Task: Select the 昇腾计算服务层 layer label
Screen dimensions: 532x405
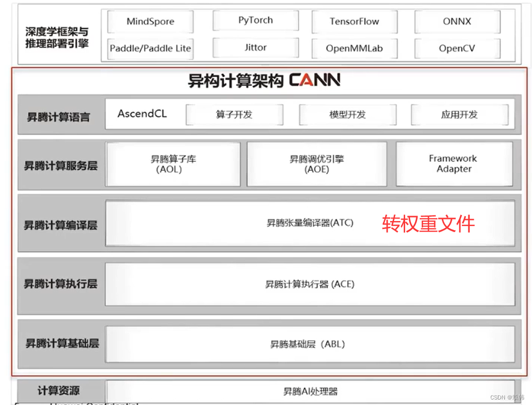Action: pyautogui.click(x=61, y=165)
